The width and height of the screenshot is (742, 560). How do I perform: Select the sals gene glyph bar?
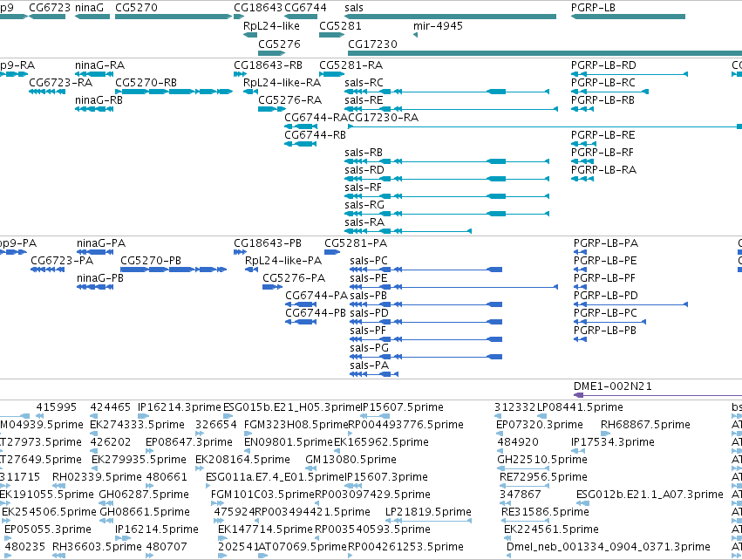[451, 17]
